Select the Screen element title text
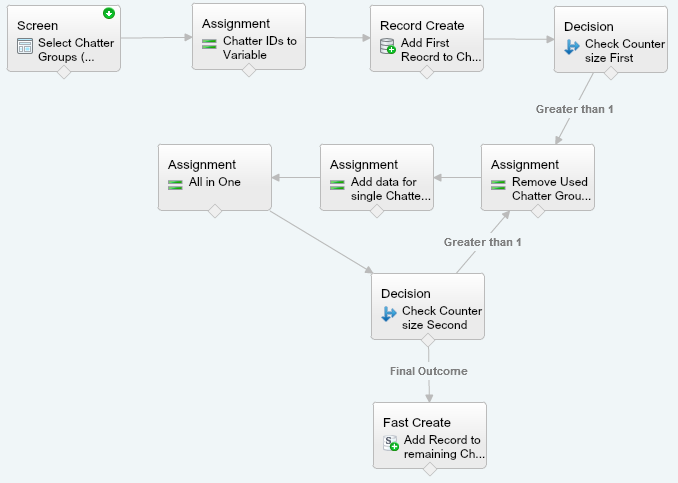 pos(38,26)
